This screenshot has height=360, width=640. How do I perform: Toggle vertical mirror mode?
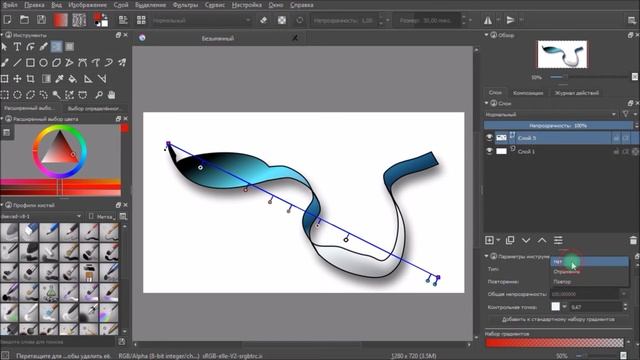[x=510, y=20]
